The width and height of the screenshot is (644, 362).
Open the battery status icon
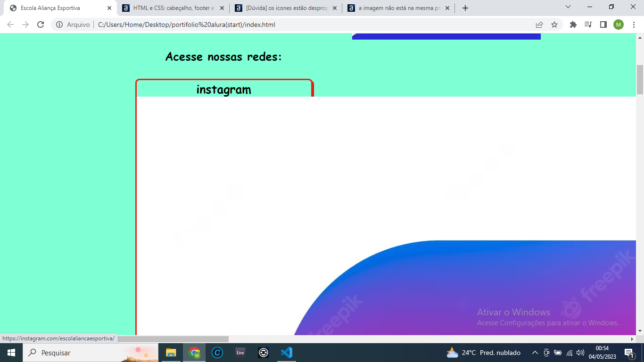[558, 353]
